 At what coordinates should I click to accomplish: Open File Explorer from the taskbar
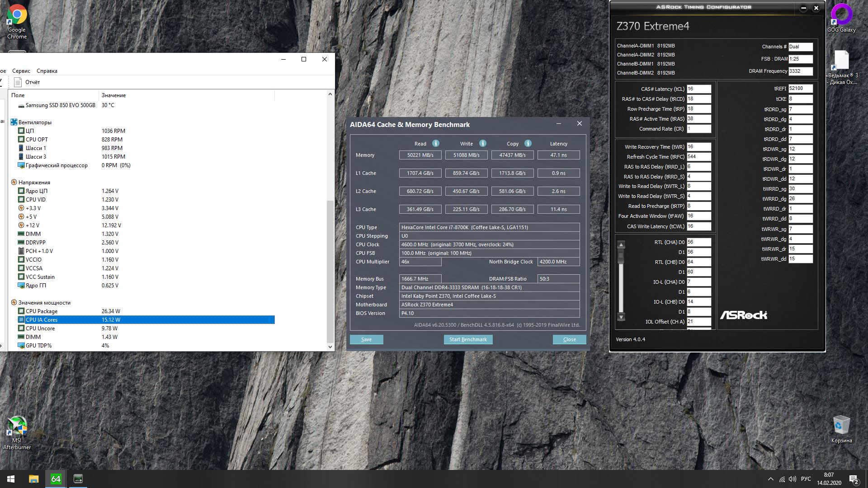pyautogui.click(x=33, y=479)
